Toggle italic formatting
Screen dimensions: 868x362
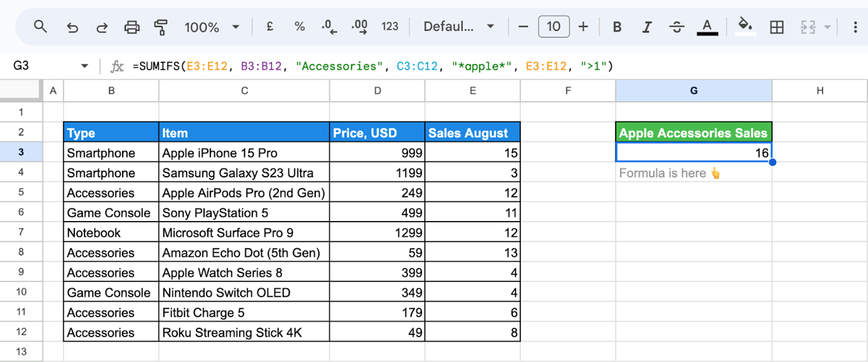click(x=647, y=27)
